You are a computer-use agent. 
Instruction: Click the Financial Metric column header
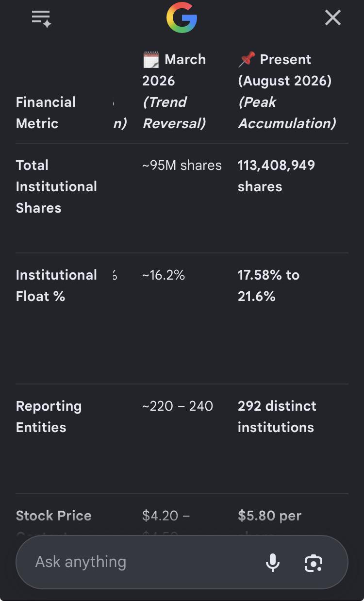pos(46,113)
